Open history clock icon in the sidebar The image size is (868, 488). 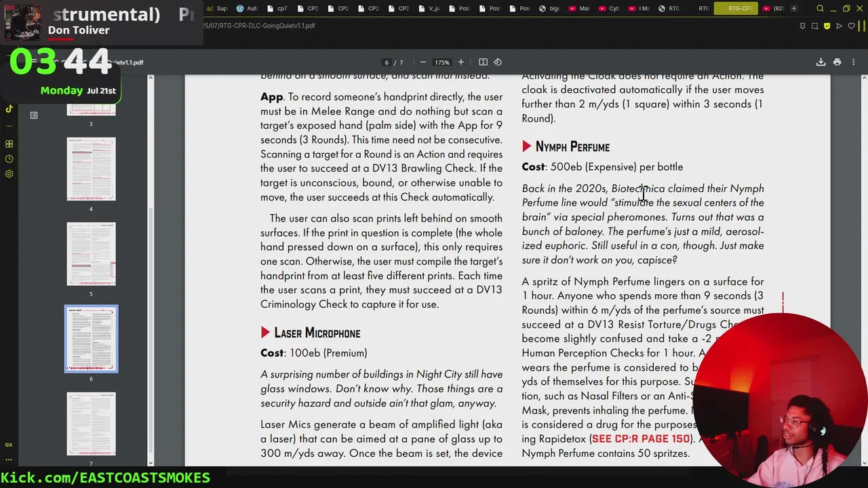tap(9, 159)
